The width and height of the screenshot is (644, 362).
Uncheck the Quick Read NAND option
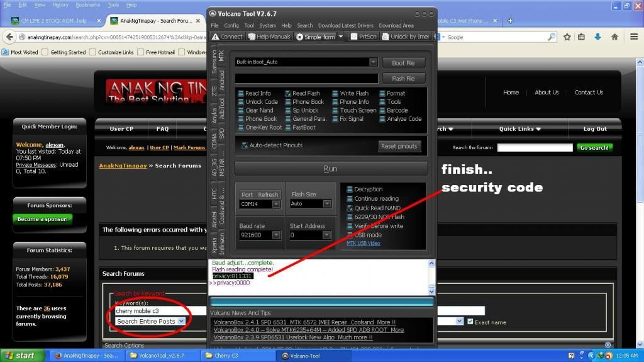350,208
